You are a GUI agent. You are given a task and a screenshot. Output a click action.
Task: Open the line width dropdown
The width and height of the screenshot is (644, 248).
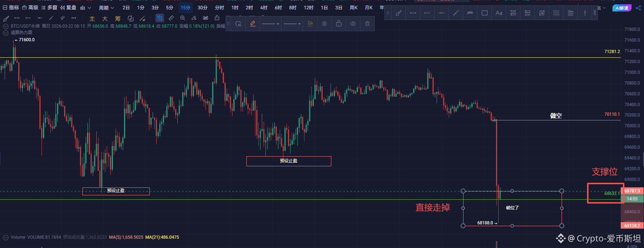(x=292, y=24)
